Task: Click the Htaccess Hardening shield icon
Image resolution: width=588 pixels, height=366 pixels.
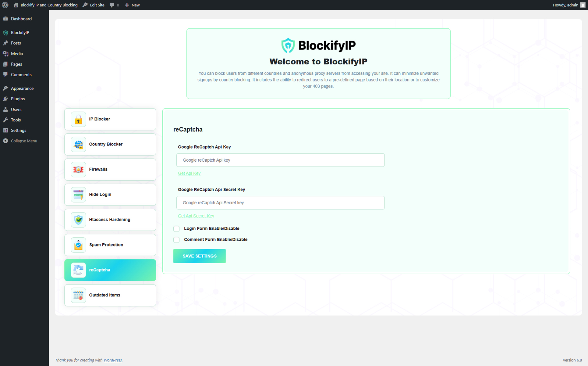Action: (x=78, y=220)
